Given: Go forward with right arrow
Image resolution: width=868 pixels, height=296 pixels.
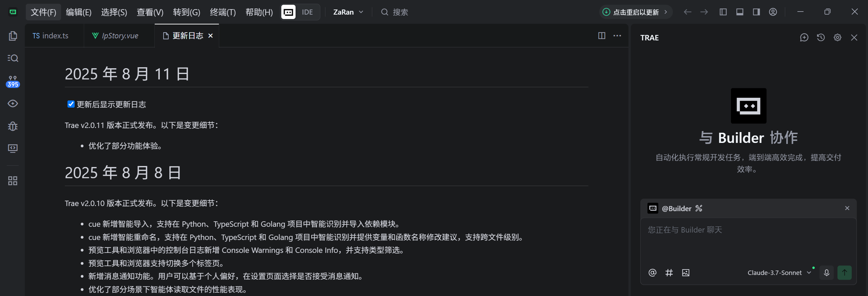Looking at the screenshot, I should pyautogui.click(x=704, y=12).
